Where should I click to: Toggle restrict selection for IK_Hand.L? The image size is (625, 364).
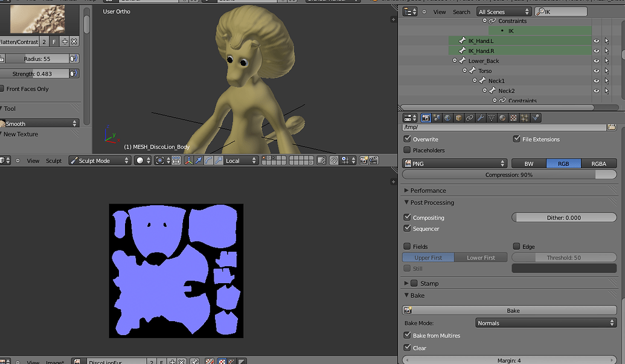click(x=607, y=41)
